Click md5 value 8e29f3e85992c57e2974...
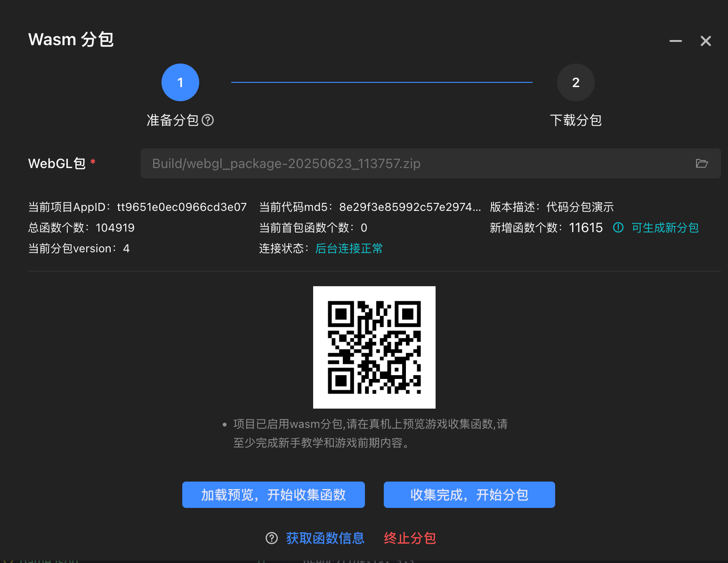The image size is (728, 563). [410, 207]
